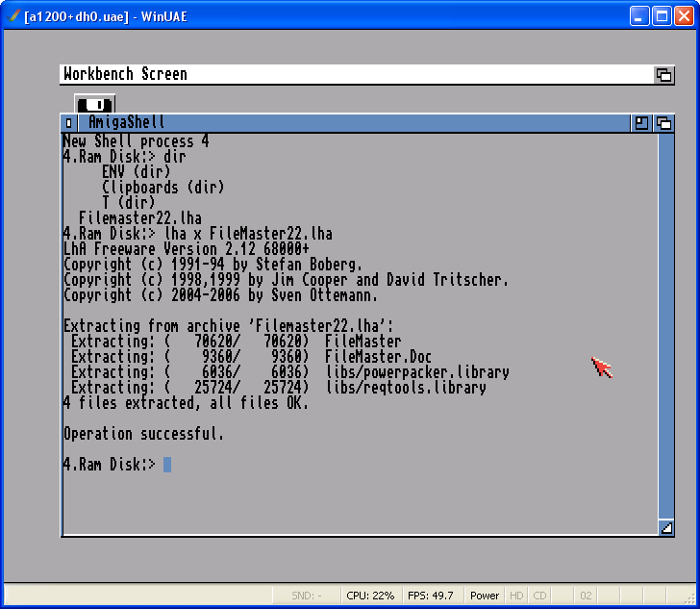The width and height of the screenshot is (700, 609).
Task: Click the '4 files extracted' line
Action: click(x=186, y=402)
